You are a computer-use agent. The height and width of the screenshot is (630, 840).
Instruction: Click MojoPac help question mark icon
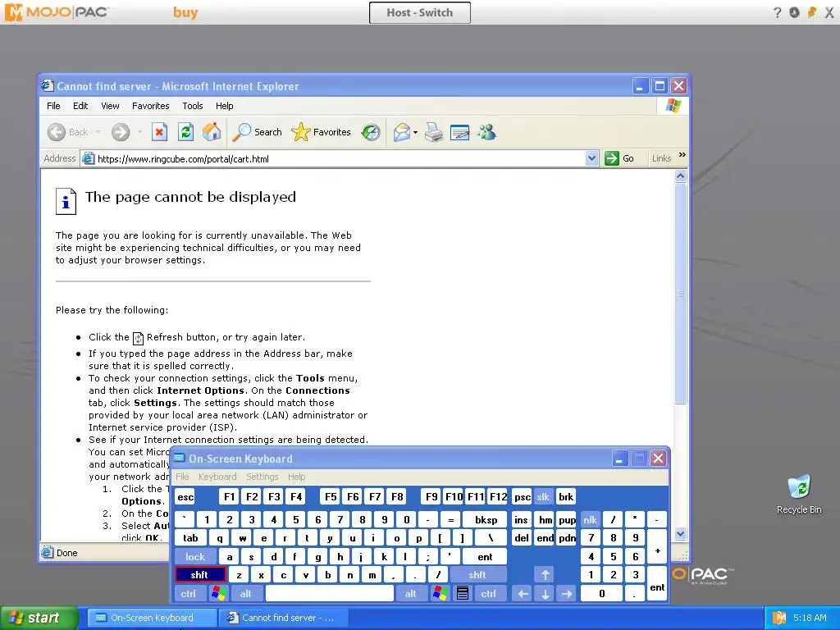click(778, 12)
